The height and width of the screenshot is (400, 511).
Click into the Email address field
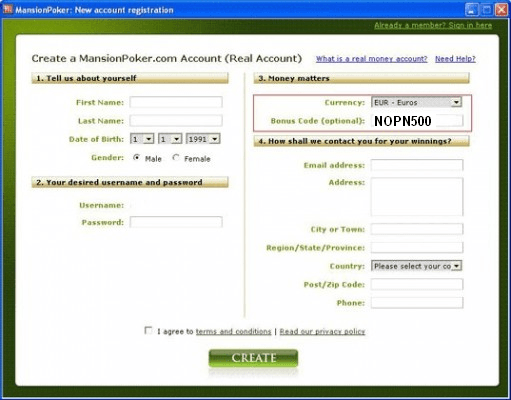tap(417, 165)
